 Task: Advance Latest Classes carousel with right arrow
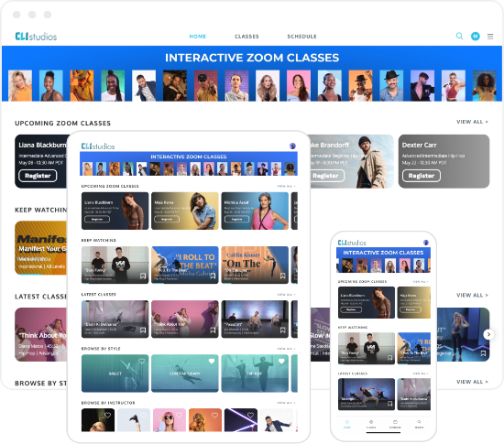(x=488, y=334)
